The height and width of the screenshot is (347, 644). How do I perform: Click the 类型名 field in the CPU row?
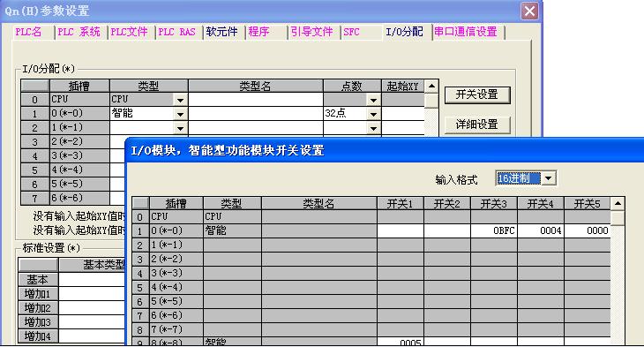pyautogui.click(x=256, y=100)
